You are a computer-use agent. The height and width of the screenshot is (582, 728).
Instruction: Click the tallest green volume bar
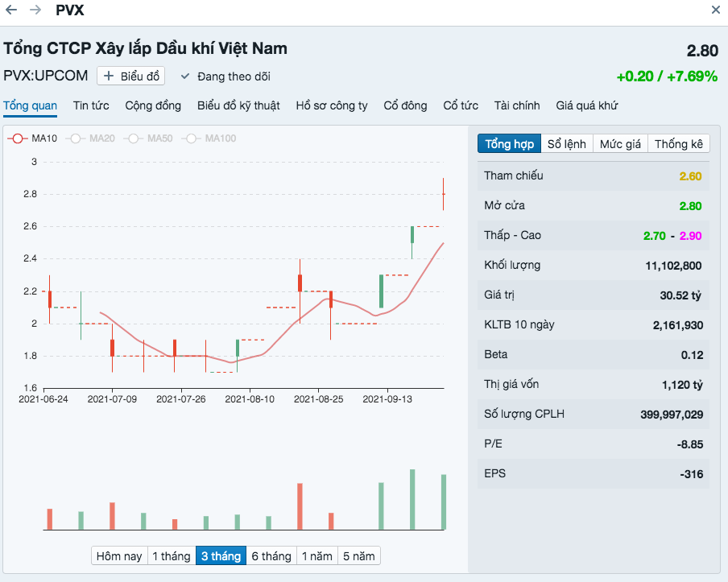pos(412,499)
